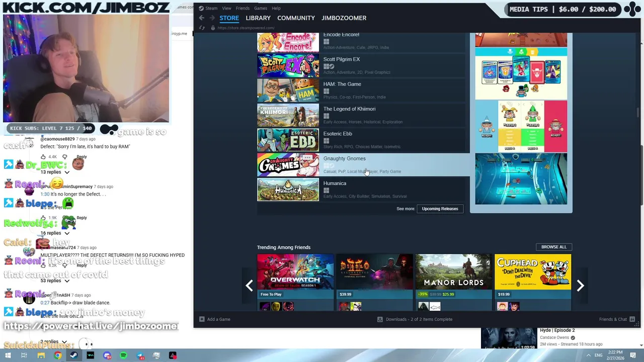Expand the 13 replies thread

click(x=55, y=172)
